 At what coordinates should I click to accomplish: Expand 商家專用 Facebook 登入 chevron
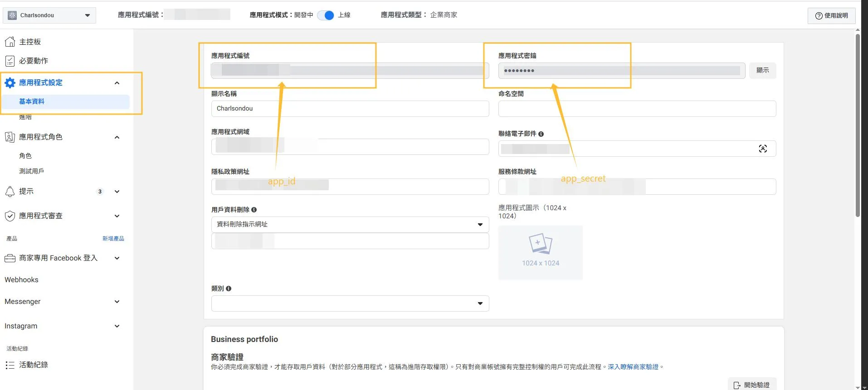coord(117,258)
